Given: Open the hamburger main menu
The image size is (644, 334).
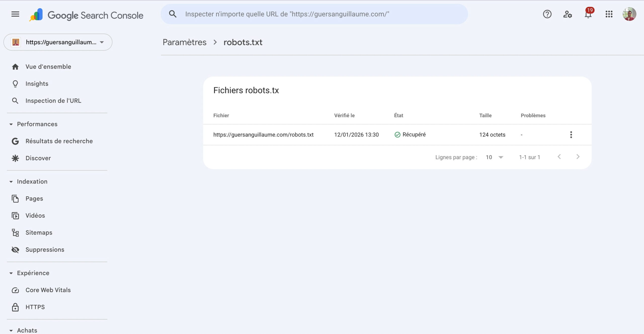Looking at the screenshot, I should click(x=15, y=14).
